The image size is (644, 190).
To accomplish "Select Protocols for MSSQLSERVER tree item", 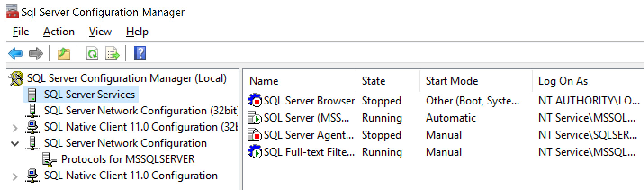I will click(128, 159).
